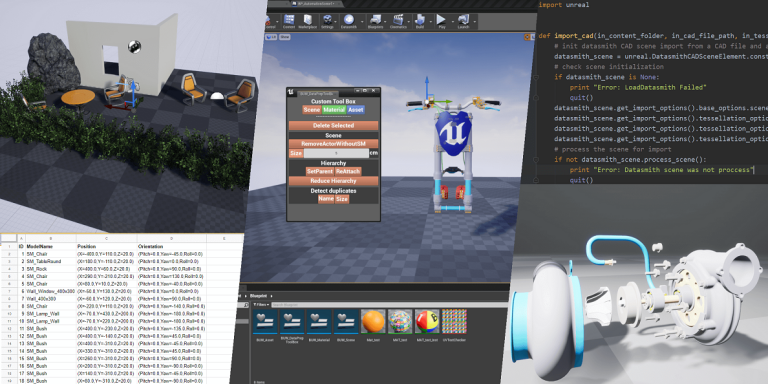
Task: Open the Cinematics toolbar icon
Action: (x=398, y=20)
